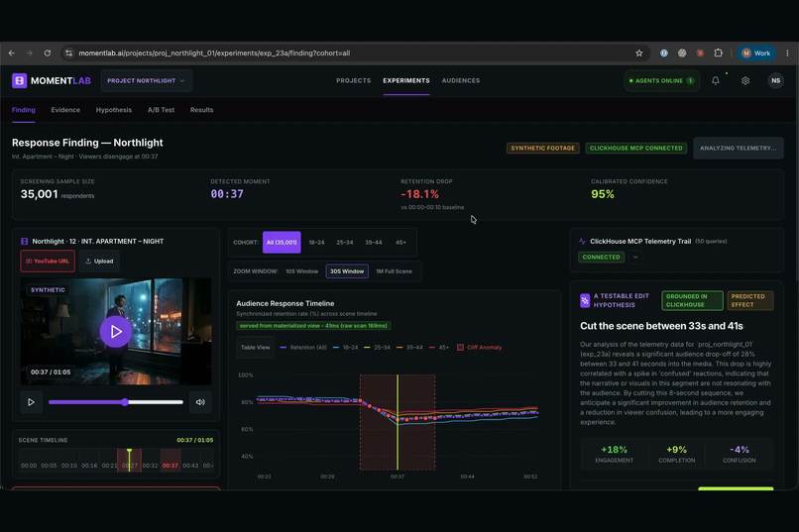Go forward with the browser forward arrow
The width and height of the screenshot is (799, 532).
[29, 53]
